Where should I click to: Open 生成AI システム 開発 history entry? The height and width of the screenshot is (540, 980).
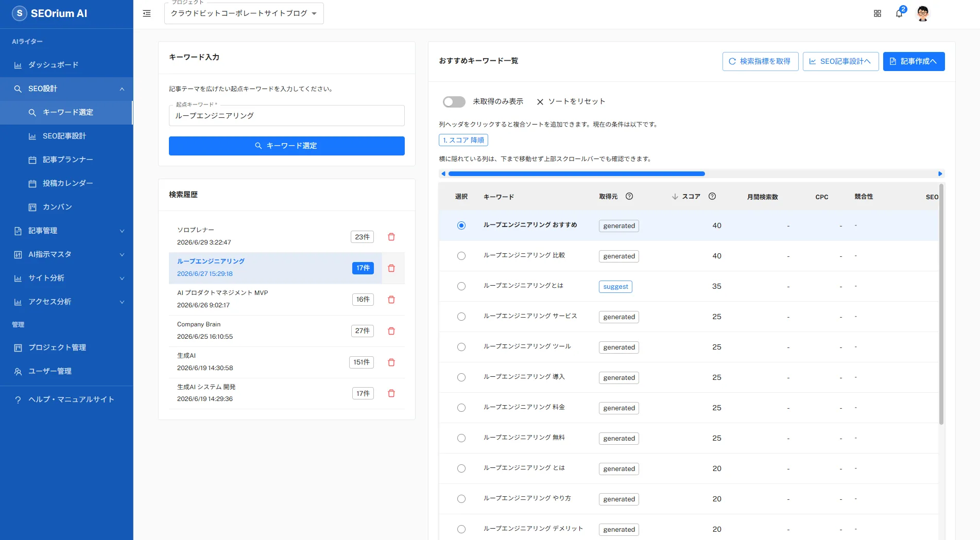pos(276,393)
